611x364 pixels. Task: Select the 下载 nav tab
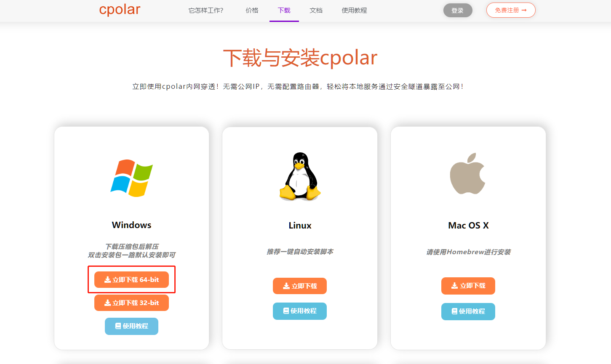point(284,11)
